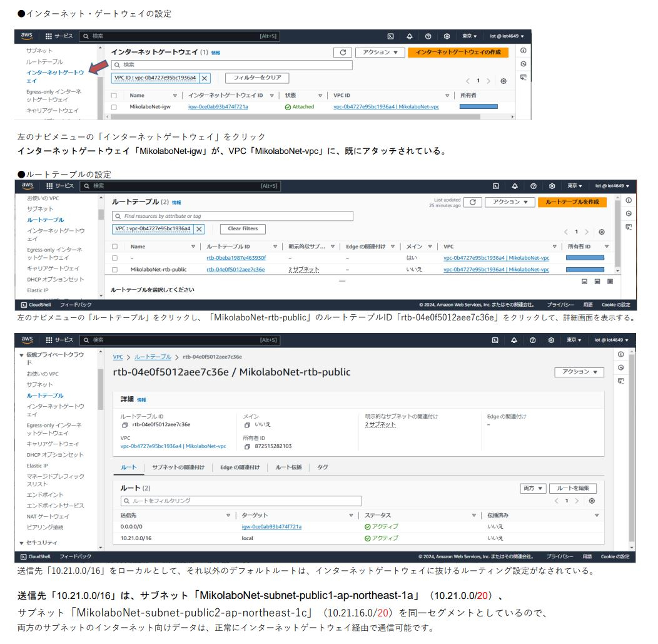Viewport: 658px width, 644px height.
Task: Tick the MikolaboNet-igw row checkbox
Action: [114, 107]
